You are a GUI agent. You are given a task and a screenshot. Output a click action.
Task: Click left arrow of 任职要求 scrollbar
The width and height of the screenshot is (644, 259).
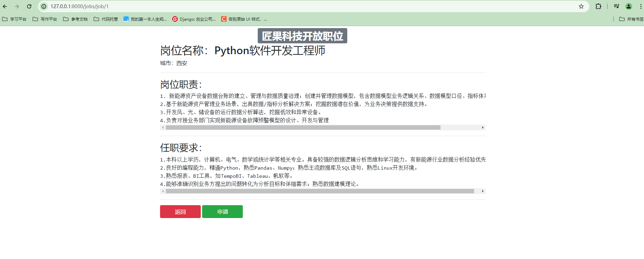tap(163, 191)
